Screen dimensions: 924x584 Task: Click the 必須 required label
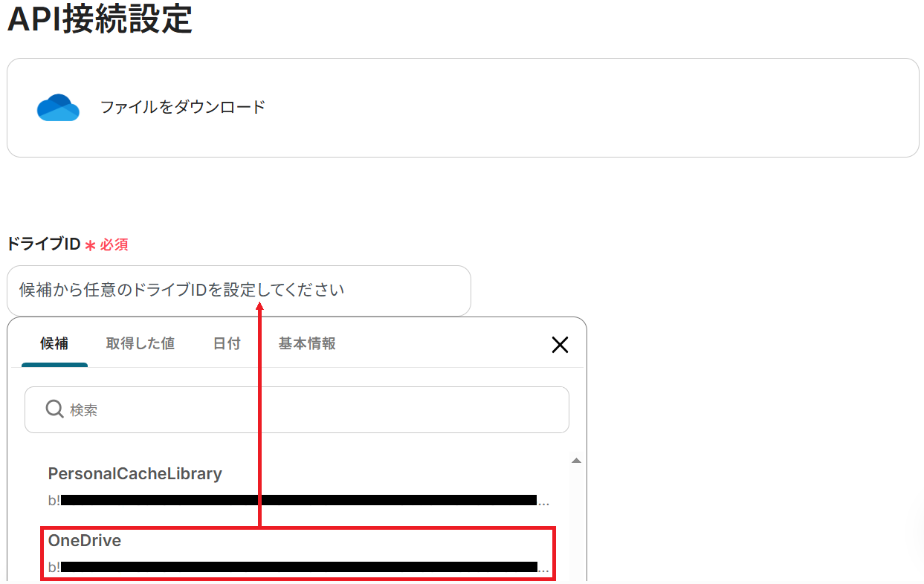click(114, 245)
